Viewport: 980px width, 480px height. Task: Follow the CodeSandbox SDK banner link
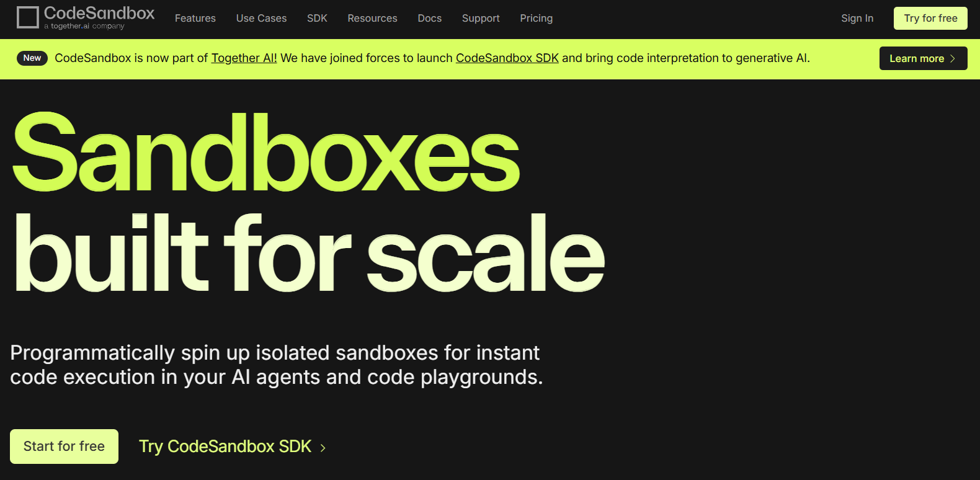[507, 58]
